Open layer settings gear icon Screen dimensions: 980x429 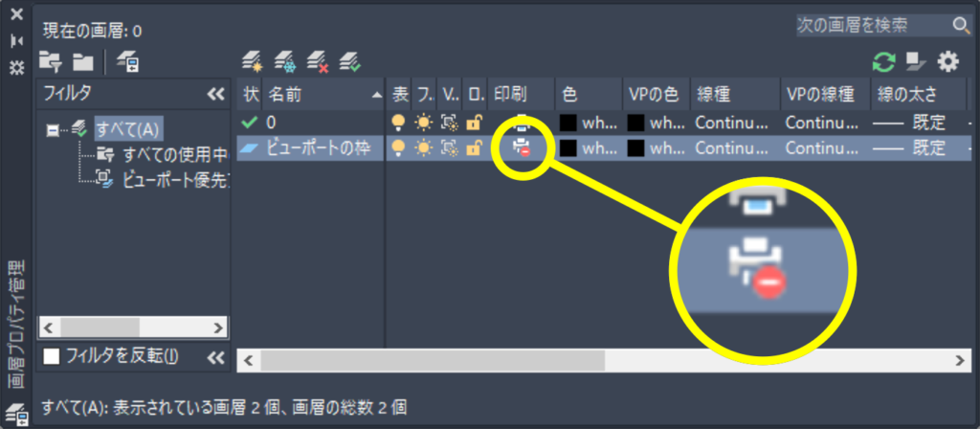(x=947, y=61)
